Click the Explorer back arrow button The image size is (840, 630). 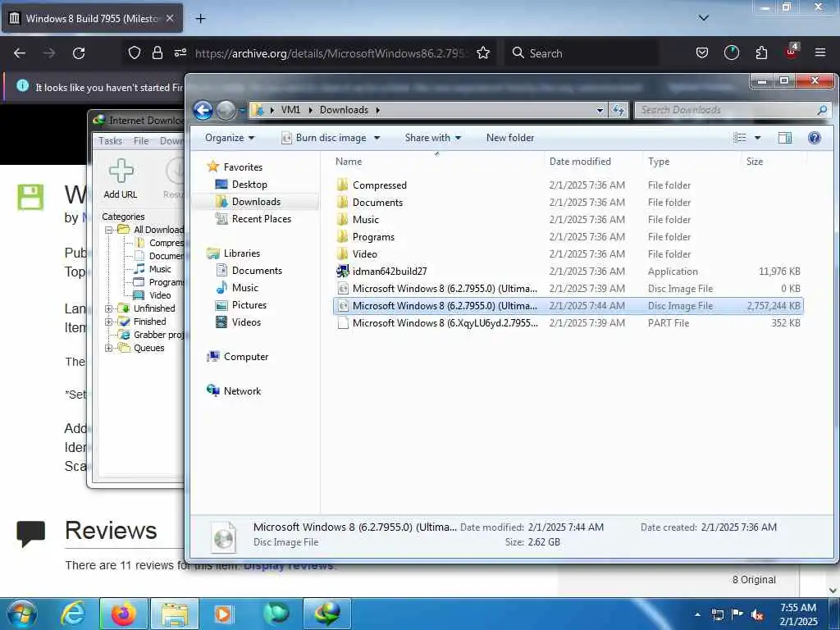[203, 110]
